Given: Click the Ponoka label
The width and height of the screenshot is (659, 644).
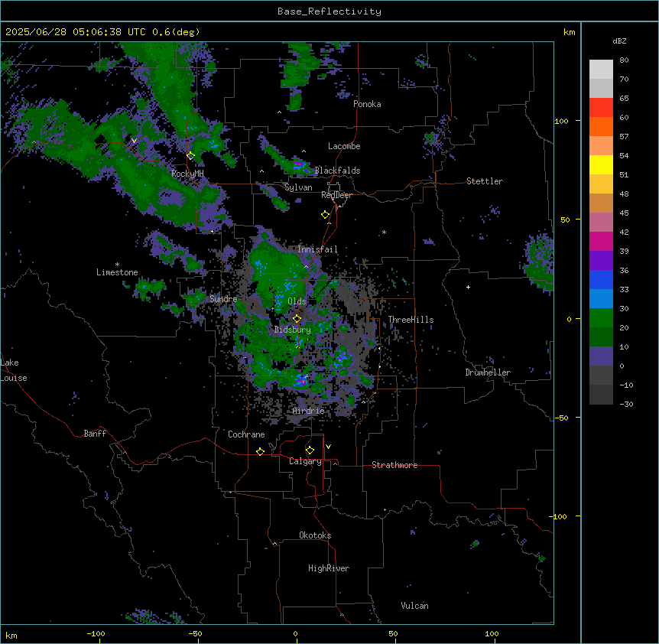Looking at the screenshot, I should (x=367, y=104).
